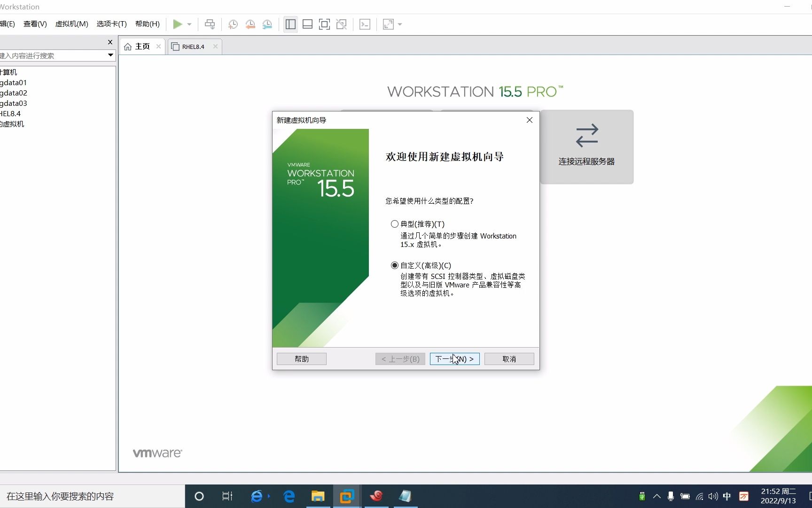Viewport: 812px width, 508px height.
Task: Toggle Unity mode
Action: point(342,24)
